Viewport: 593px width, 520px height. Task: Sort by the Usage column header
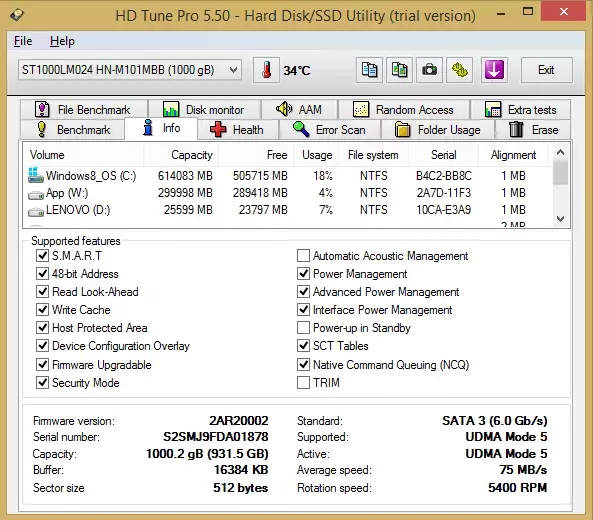click(x=317, y=155)
